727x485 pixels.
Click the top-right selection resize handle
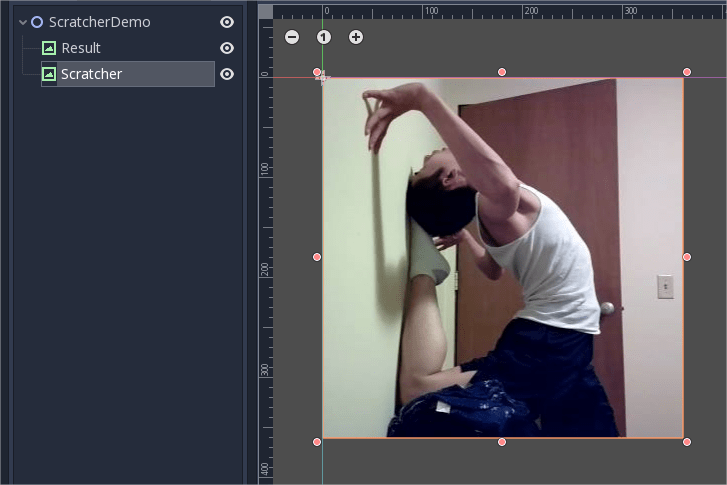point(687,72)
